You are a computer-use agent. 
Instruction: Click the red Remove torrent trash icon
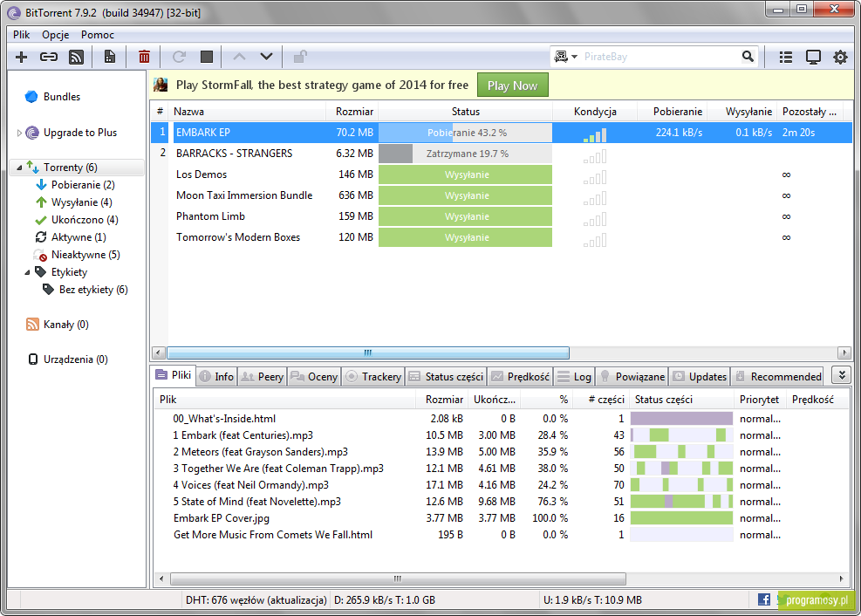[145, 57]
